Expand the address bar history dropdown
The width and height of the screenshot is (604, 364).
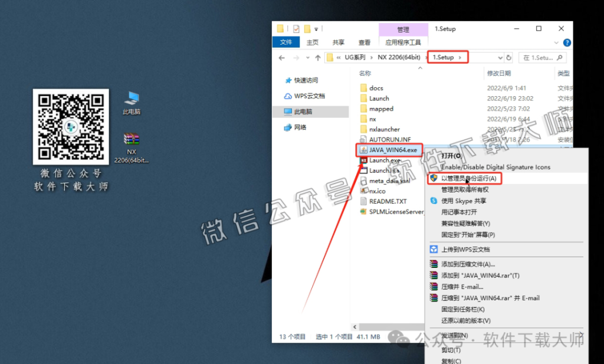click(500, 58)
